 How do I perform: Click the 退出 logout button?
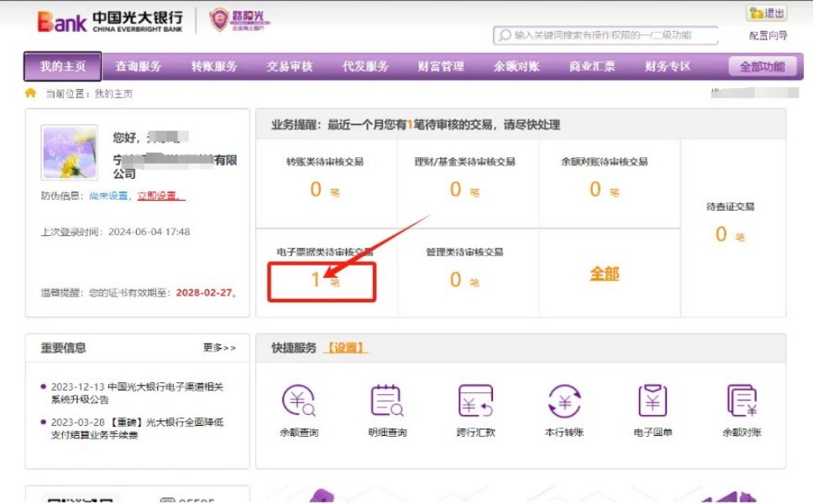click(767, 13)
